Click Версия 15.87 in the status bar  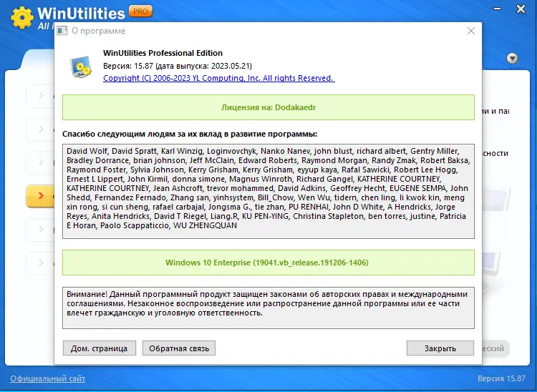[x=501, y=378]
